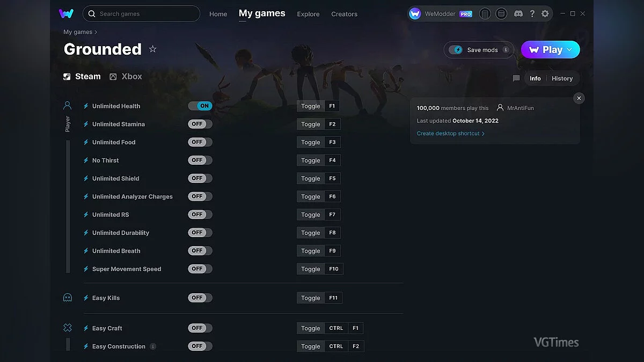Open the comments chat icon near Info
Image resolution: width=644 pixels, height=362 pixels.
(x=516, y=78)
